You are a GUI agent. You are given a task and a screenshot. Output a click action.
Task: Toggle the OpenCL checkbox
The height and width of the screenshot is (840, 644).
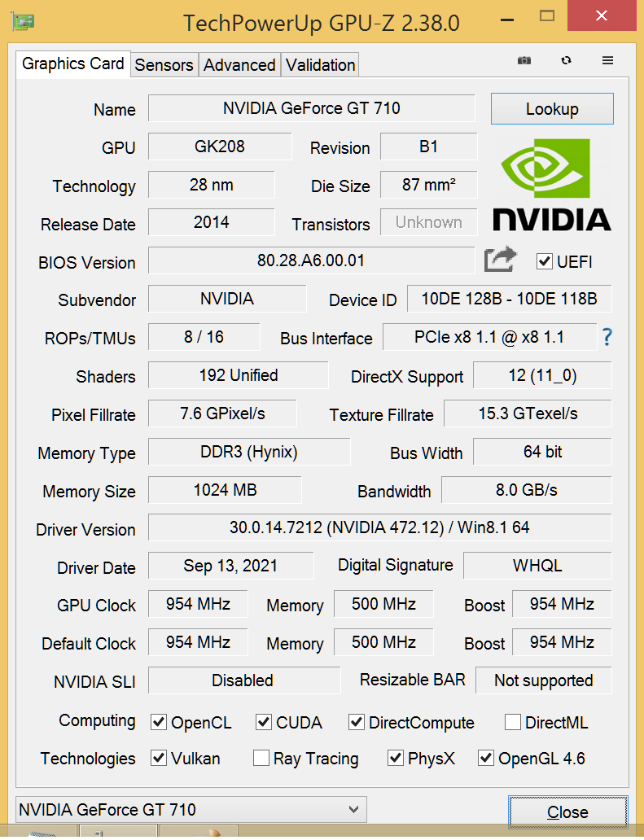(x=159, y=722)
